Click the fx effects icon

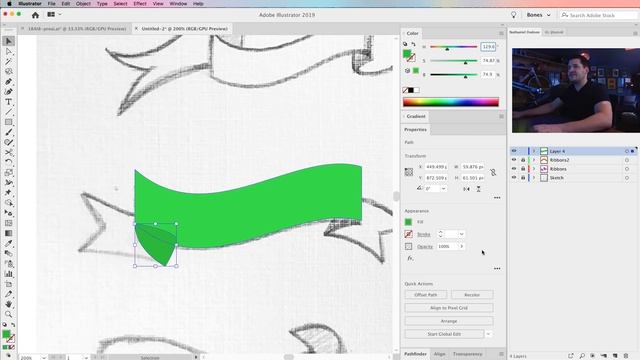coord(410,258)
